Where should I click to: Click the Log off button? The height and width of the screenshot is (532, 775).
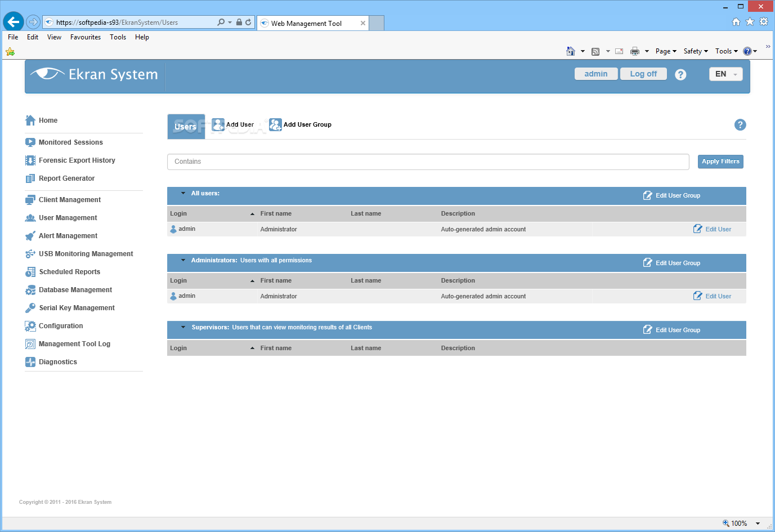click(x=643, y=74)
